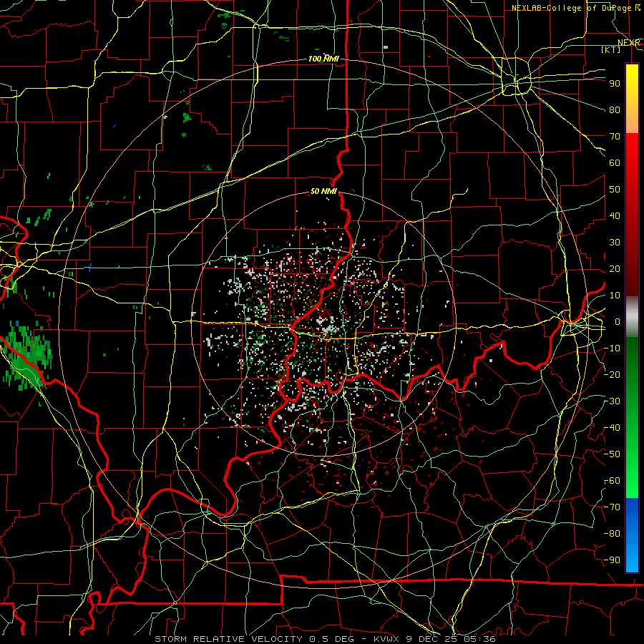644x644 pixels.
Task: Click the positive 90 scale label
Action: coord(615,84)
